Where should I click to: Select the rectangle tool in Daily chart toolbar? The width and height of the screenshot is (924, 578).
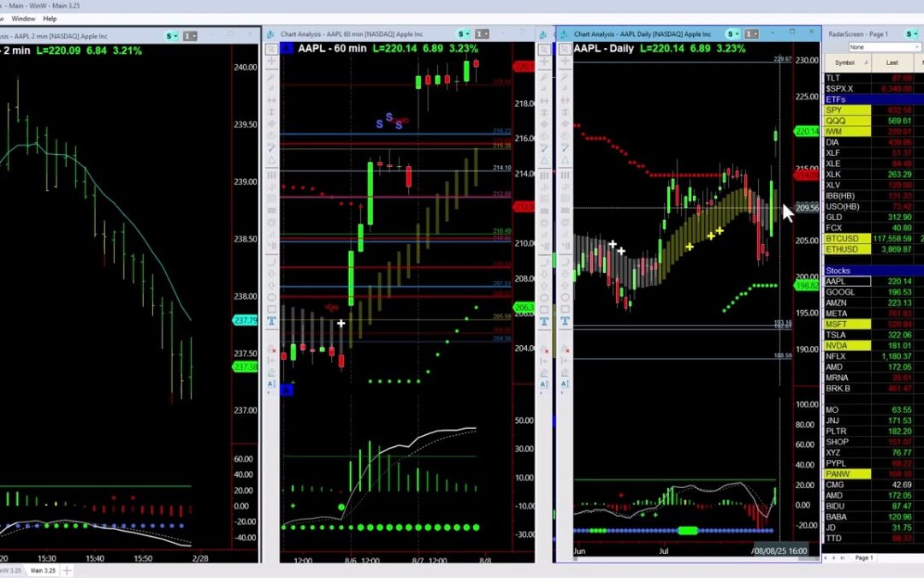click(x=565, y=309)
